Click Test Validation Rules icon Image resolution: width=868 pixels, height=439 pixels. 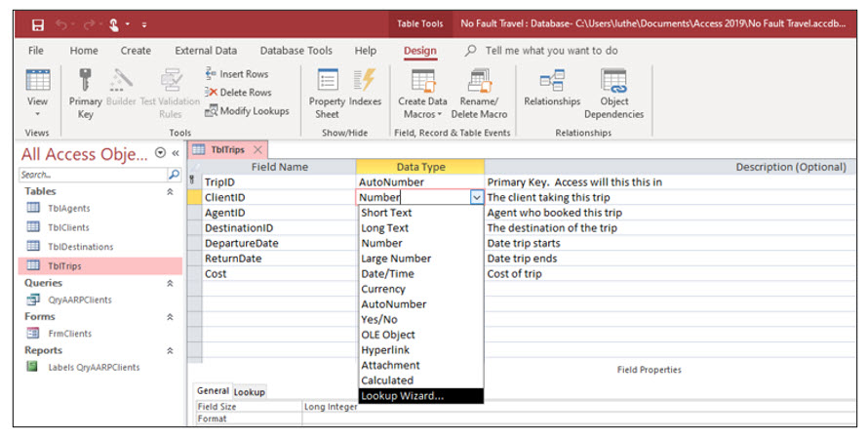click(171, 80)
